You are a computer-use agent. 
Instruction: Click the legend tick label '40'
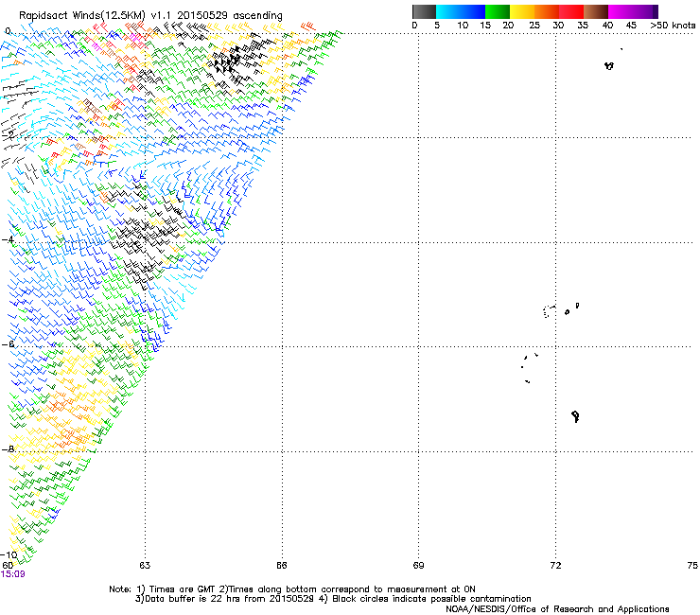607,26
